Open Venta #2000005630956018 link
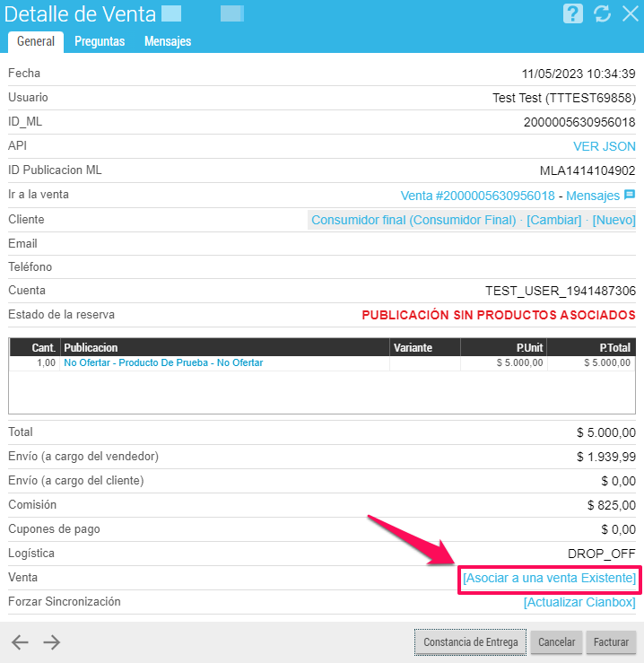Screen dimensions: 644x663 point(477,196)
